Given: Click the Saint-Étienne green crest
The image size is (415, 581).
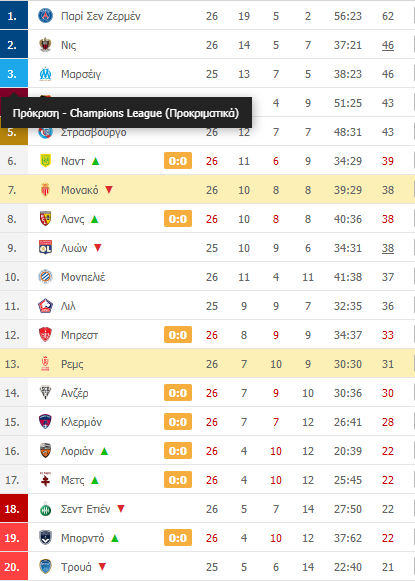Looking at the screenshot, I should click(45, 509).
